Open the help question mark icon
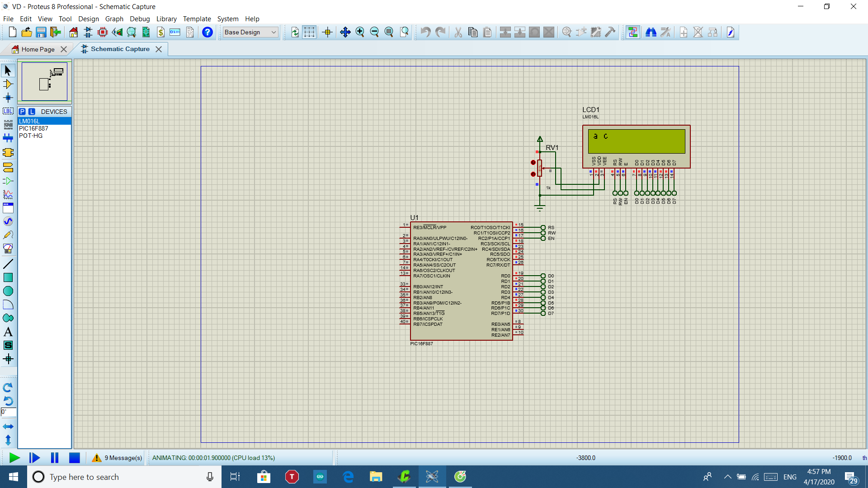 click(x=208, y=32)
